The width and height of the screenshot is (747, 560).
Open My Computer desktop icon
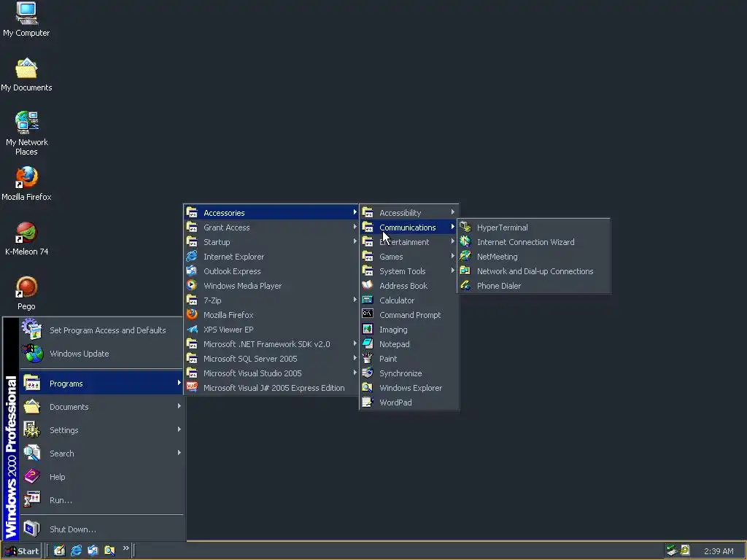[26, 19]
